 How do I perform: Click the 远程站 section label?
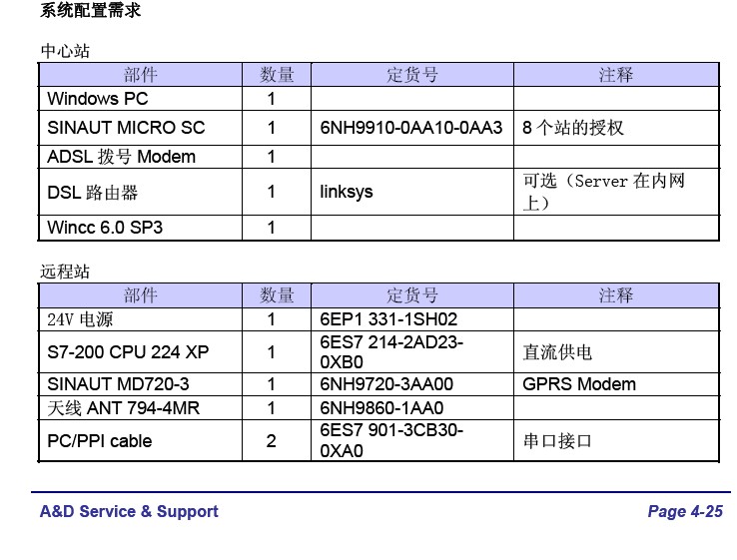pyautogui.click(x=65, y=272)
